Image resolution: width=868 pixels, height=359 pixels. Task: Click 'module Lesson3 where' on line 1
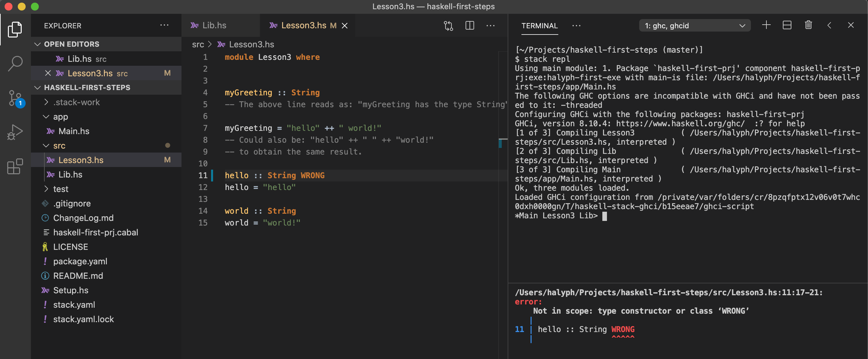click(x=272, y=57)
